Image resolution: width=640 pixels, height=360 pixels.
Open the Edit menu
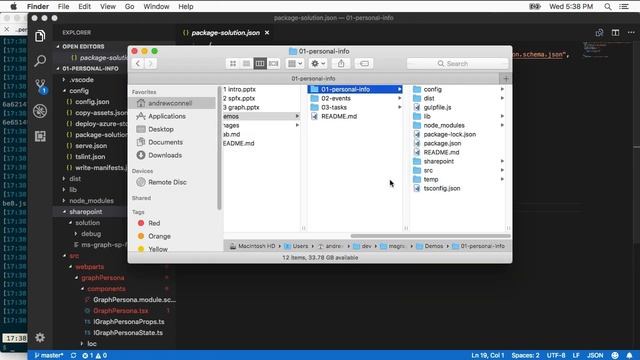84,7
